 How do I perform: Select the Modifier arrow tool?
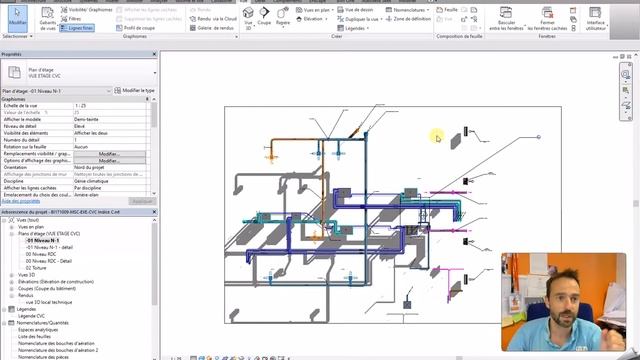point(18,19)
